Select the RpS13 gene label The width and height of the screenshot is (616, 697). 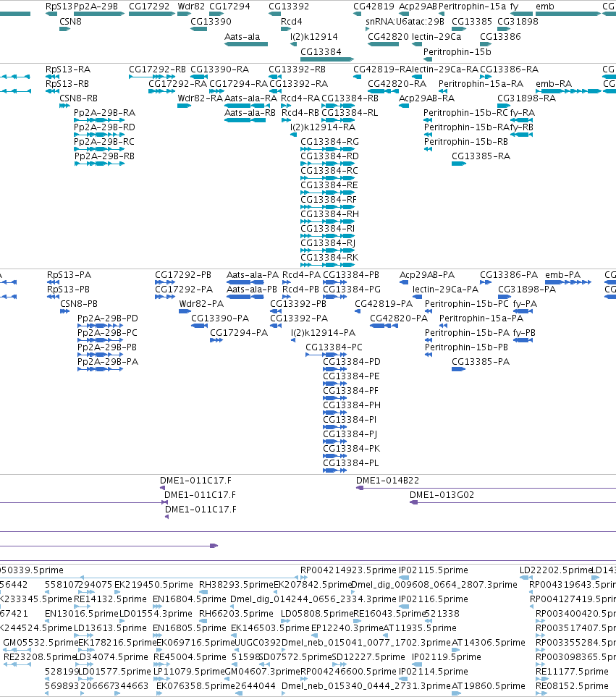click(x=59, y=7)
